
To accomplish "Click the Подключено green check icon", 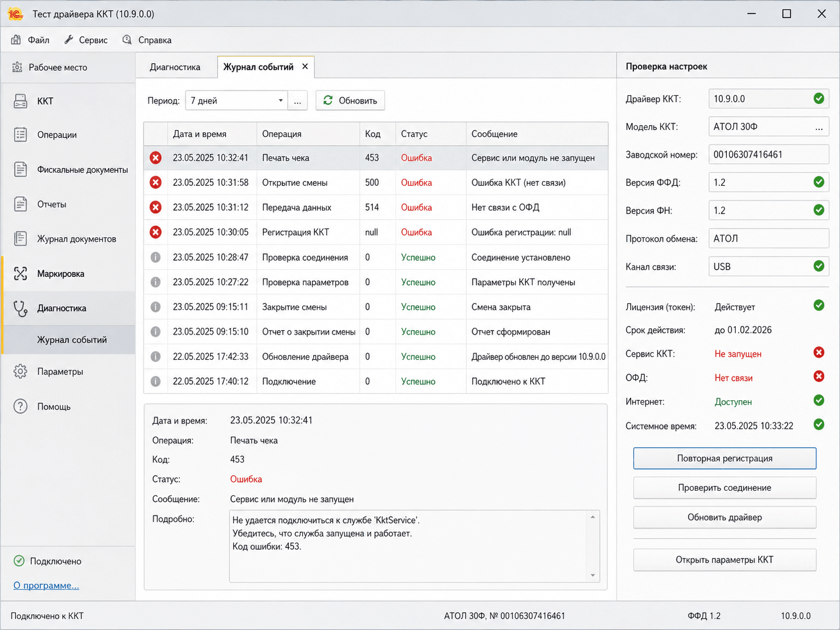I will coord(19,561).
